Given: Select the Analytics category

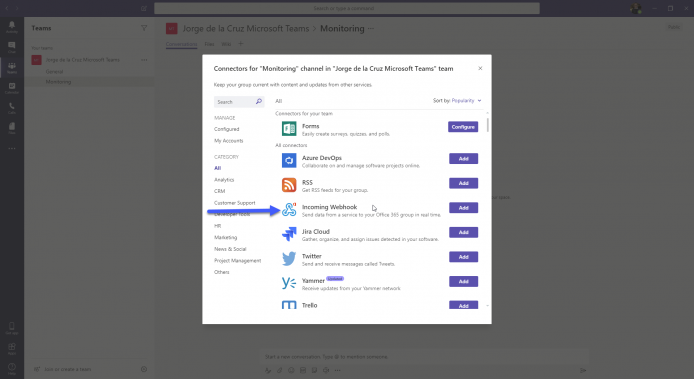Looking at the screenshot, I should [x=224, y=180].
